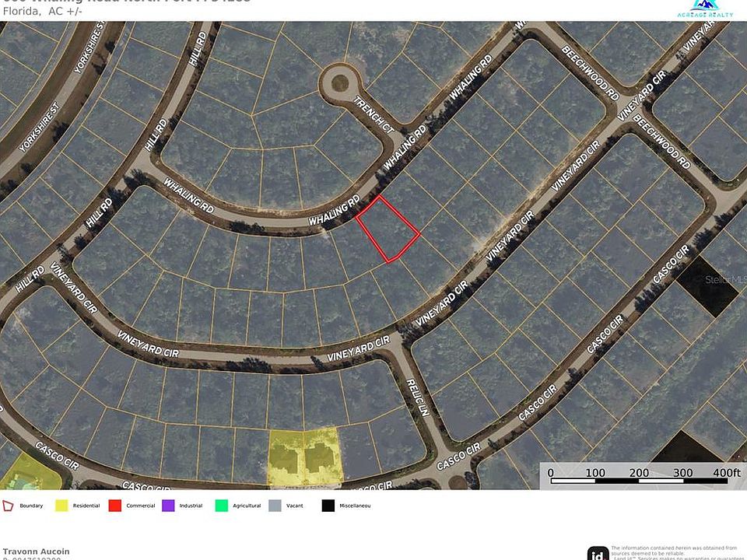Click agent name Travonn Aucoin
Screen dimensions: 747x560
pyautogui.click(x=37, y=551)
